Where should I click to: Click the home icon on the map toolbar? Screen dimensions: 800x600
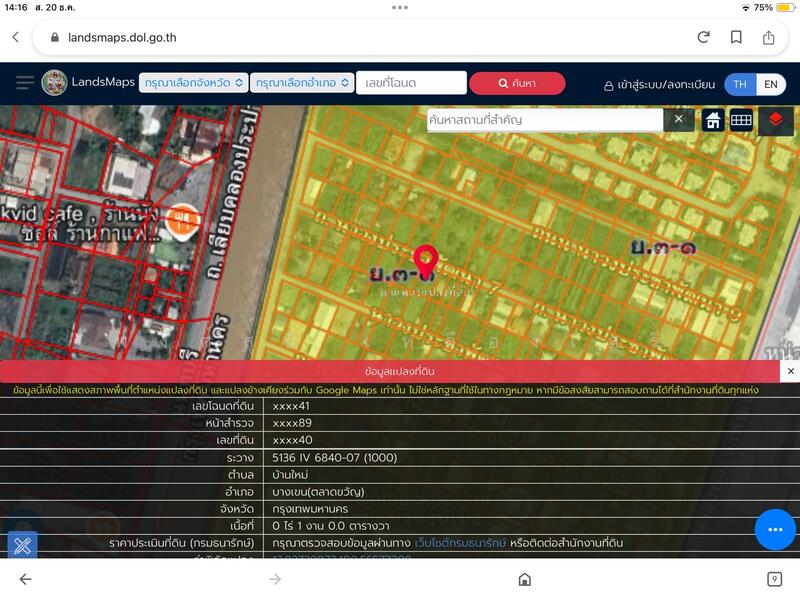pos(713,120)
